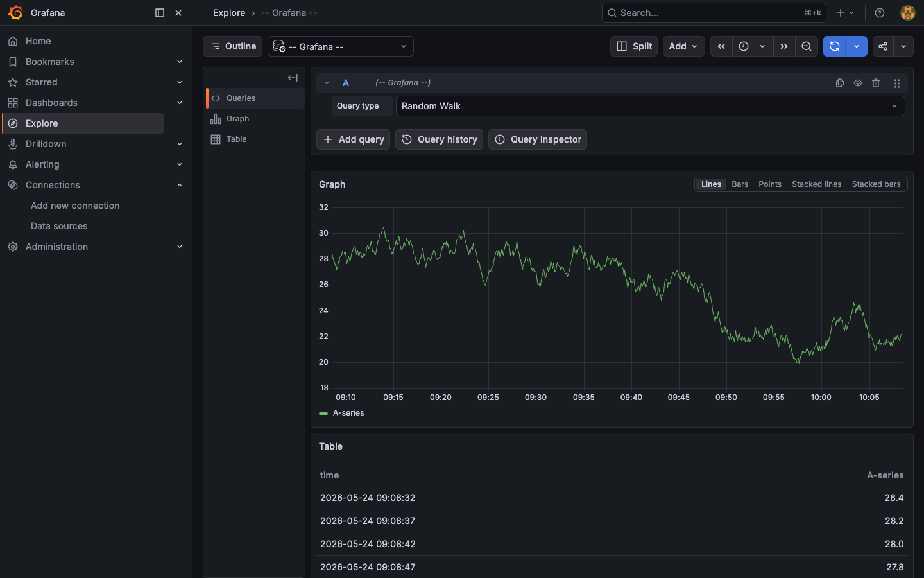Click the dock menu sidebar icon
The image size is (924, 578).
tap(160, 13)
